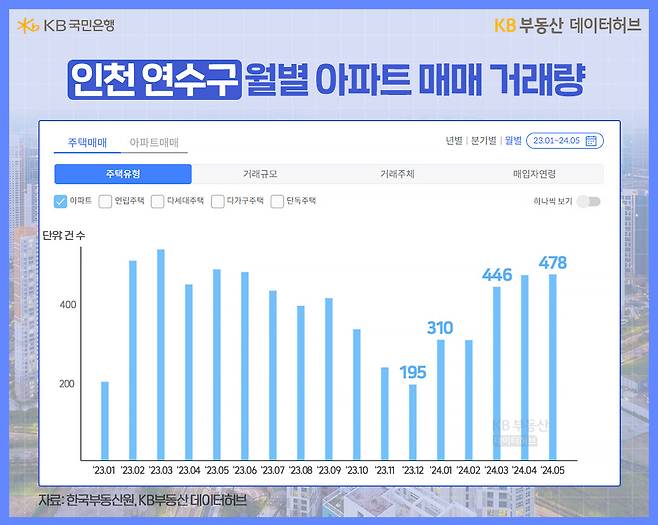
Task: Open the 거래규모 tab
Action: tap(260, 174)
